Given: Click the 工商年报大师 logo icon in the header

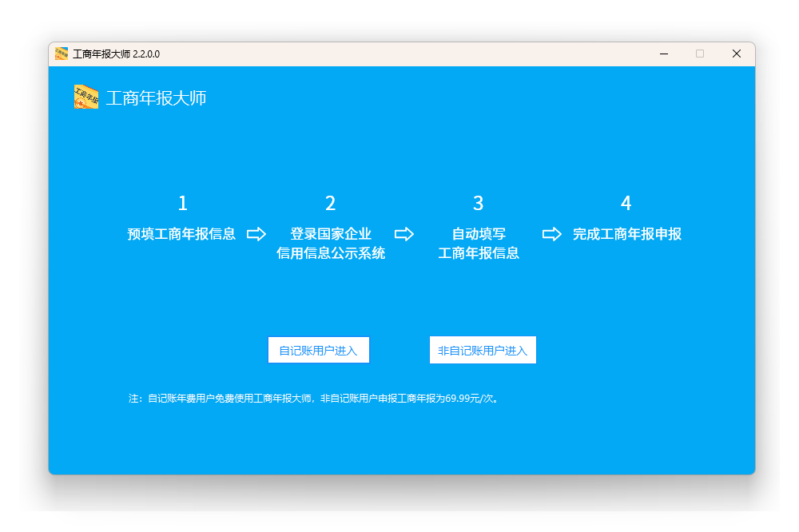Looking at the screenshot, I should pyautogui.click(x=86, y=97).
